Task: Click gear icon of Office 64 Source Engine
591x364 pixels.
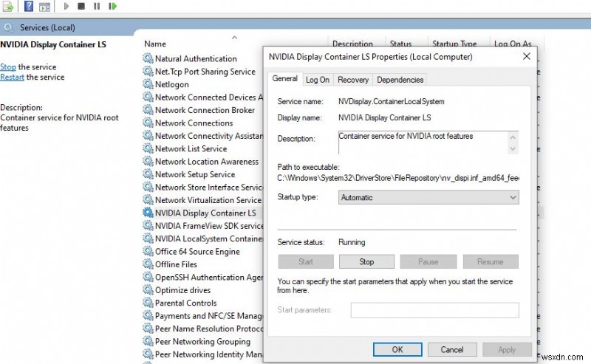Action: click(148, 251)
